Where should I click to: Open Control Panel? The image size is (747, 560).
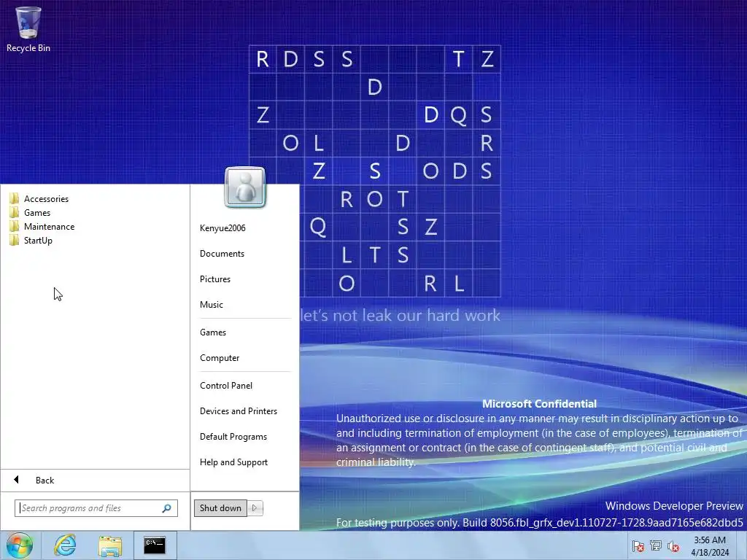click(x=226, y=386)
